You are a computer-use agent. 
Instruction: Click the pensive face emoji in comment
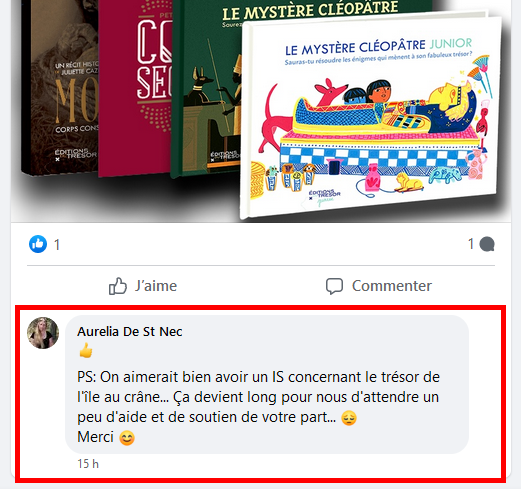click(349, 418)
